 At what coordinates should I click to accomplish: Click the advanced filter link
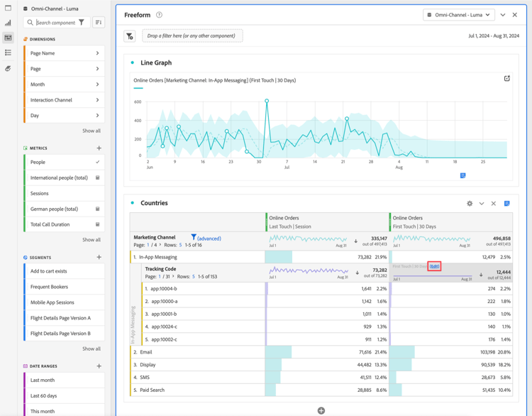pos(209,239)
